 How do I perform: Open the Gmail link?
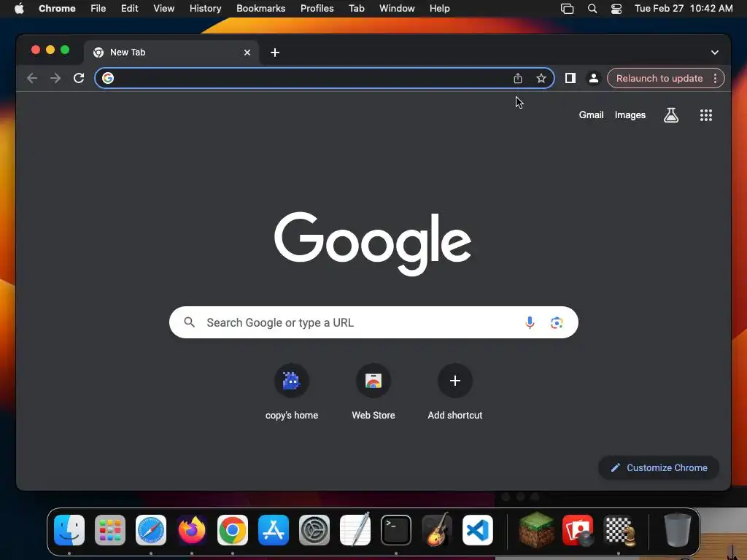pos(591,114)
